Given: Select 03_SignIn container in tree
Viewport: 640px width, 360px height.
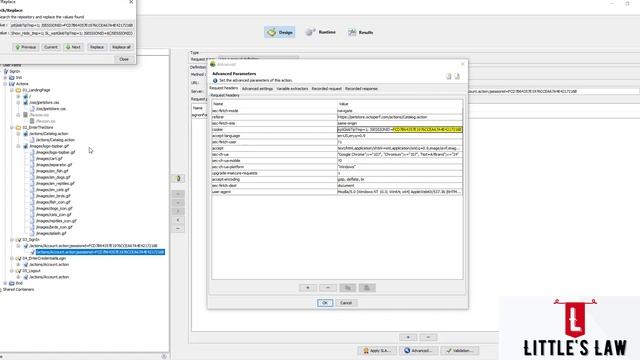Looking at the screenshot, I should pos(31,240).
